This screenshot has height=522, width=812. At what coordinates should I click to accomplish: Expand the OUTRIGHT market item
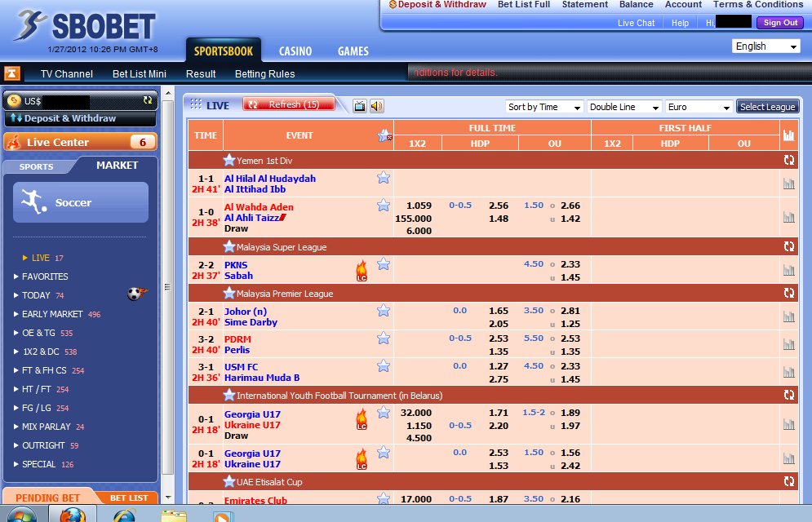pos(46,445)
